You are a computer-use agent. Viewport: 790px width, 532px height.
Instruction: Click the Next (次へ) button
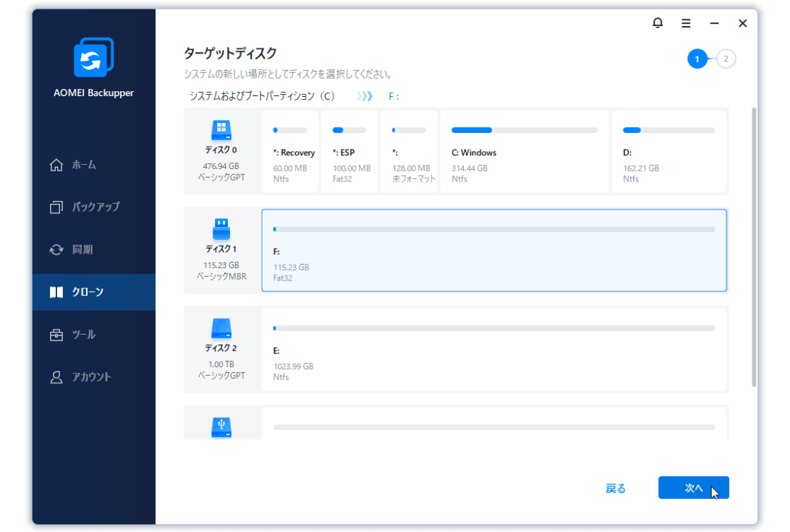point(693,488)
